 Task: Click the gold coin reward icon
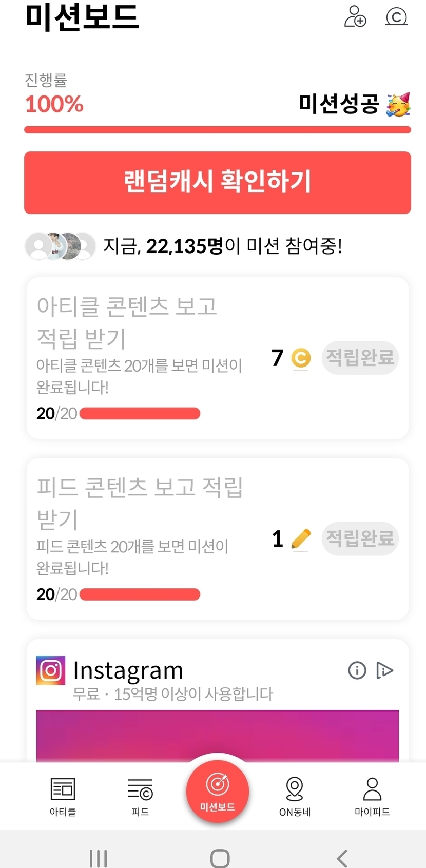[x=301, y=358]
